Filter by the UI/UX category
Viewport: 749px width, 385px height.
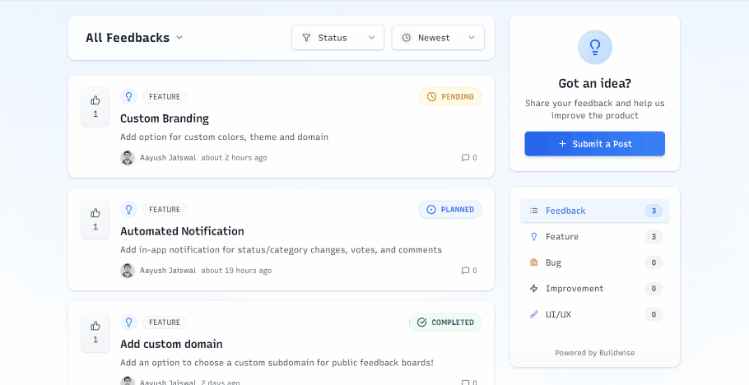[595, 314]
